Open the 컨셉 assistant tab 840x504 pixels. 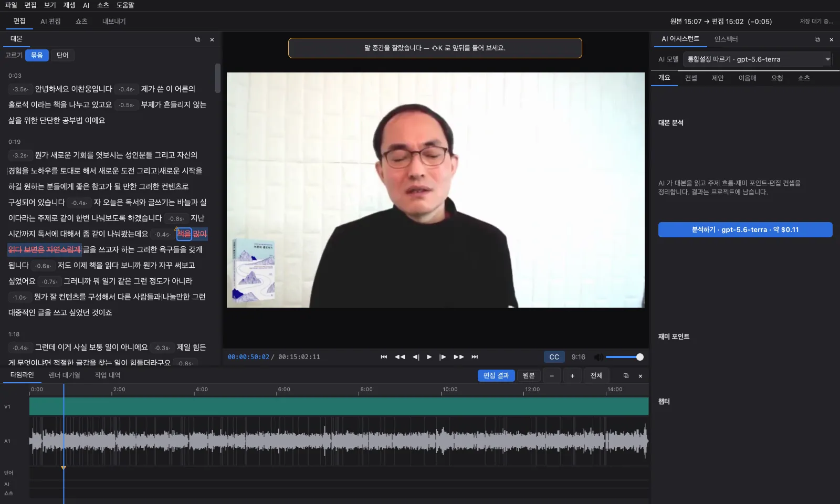point(691,78)
